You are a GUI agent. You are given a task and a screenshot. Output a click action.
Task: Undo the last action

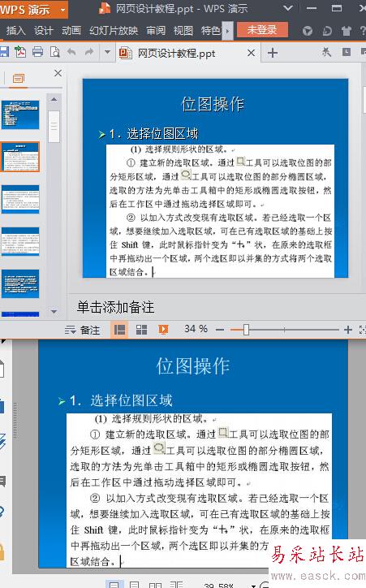pyautogui.click(x=71, y=52)
